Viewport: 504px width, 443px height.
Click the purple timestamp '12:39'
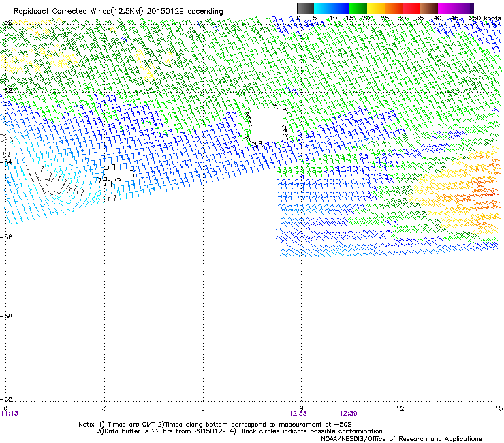coord(348,414)
